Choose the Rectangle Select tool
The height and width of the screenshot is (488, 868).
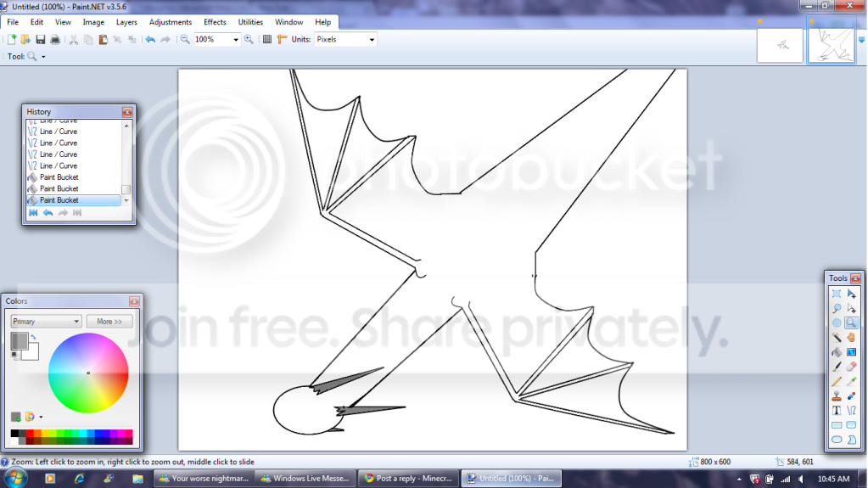coord(837,294)
